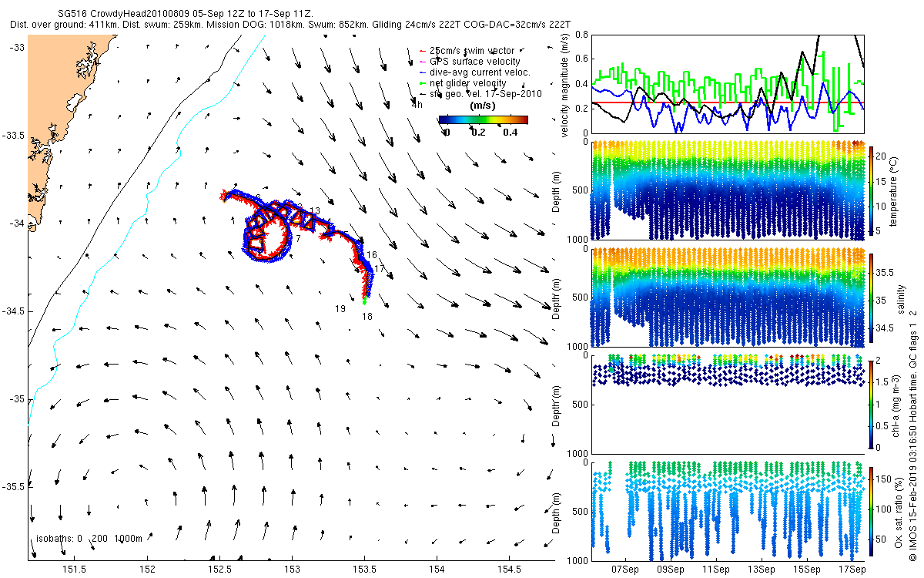The height and width of the screenshot is (578, 924).
Task: Click latitude tick label -35.5
Action: click(x=13, y=487)
